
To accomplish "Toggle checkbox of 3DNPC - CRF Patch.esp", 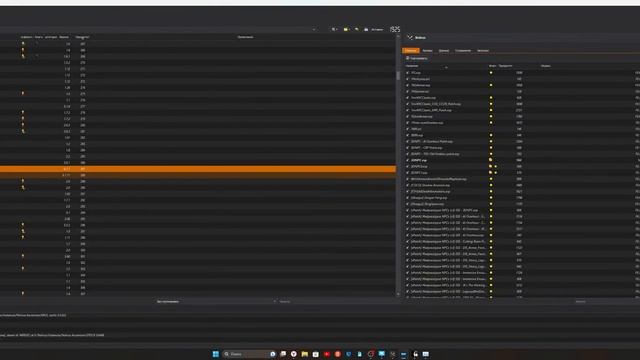I will (407, 148).
